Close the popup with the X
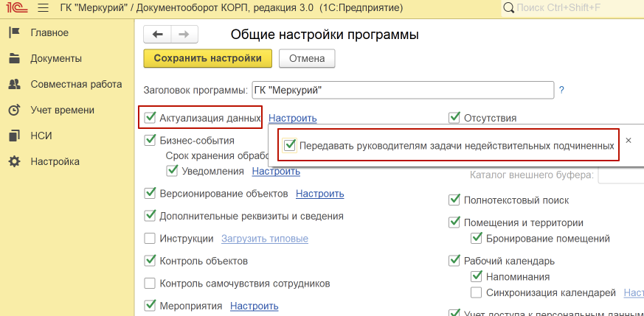This screenshot has height=316, width=644. point(629,140)
